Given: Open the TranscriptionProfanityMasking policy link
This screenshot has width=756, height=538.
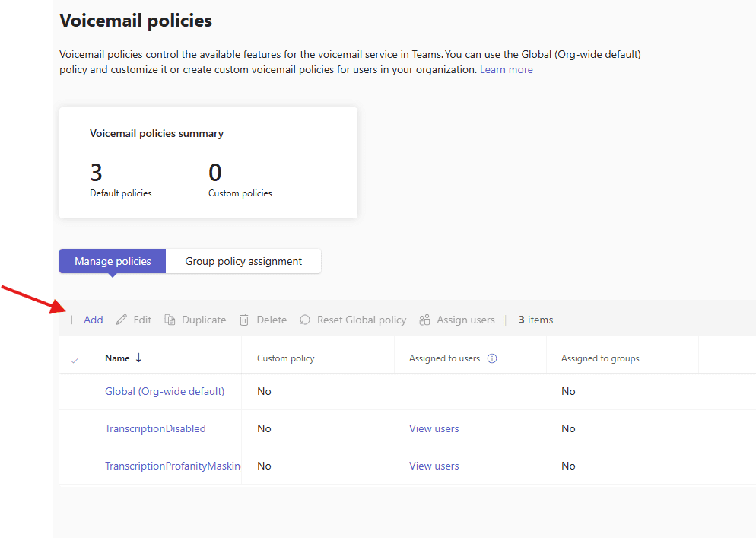Looking at the screenshot, I should point(172,466).
